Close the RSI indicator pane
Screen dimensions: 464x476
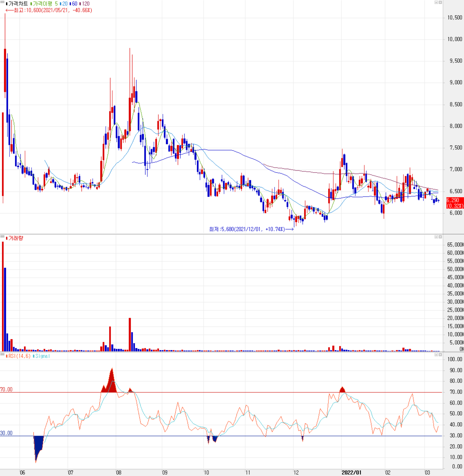pos(440,355)
